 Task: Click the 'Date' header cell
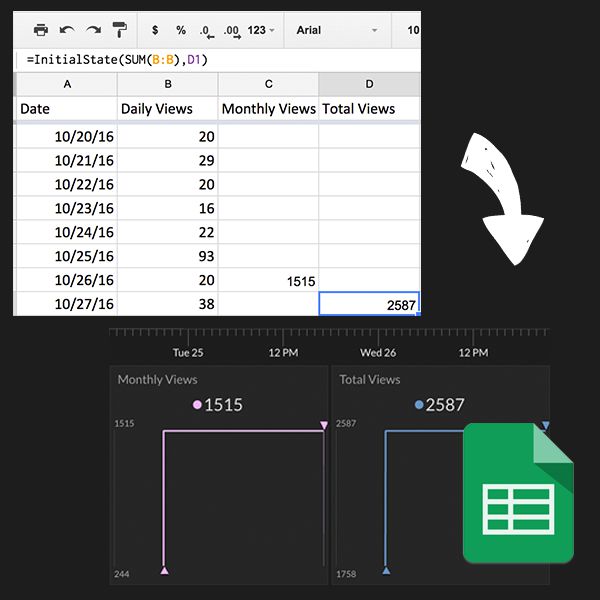tap(66, 109)
